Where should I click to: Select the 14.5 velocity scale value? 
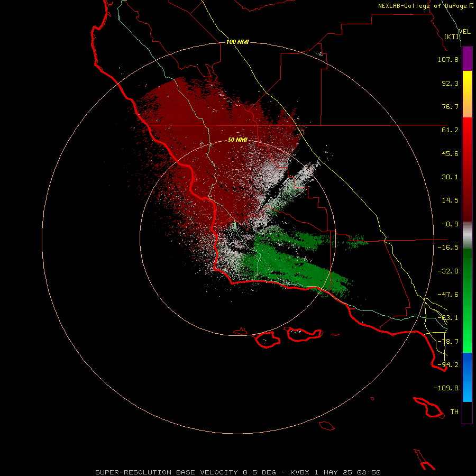click(450, 200)
